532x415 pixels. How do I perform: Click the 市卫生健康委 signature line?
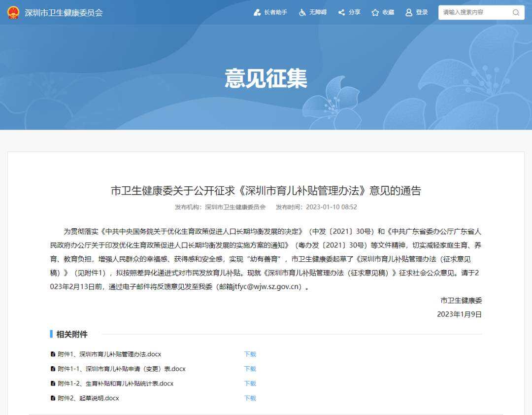click(x=461, y=301)
